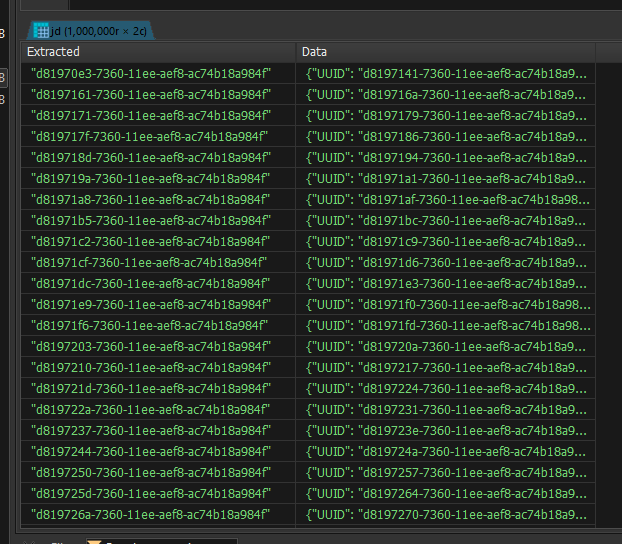622x544 pixels.
Task: Pick Data cell with UUID d8197194
Action: coord(446,158)
